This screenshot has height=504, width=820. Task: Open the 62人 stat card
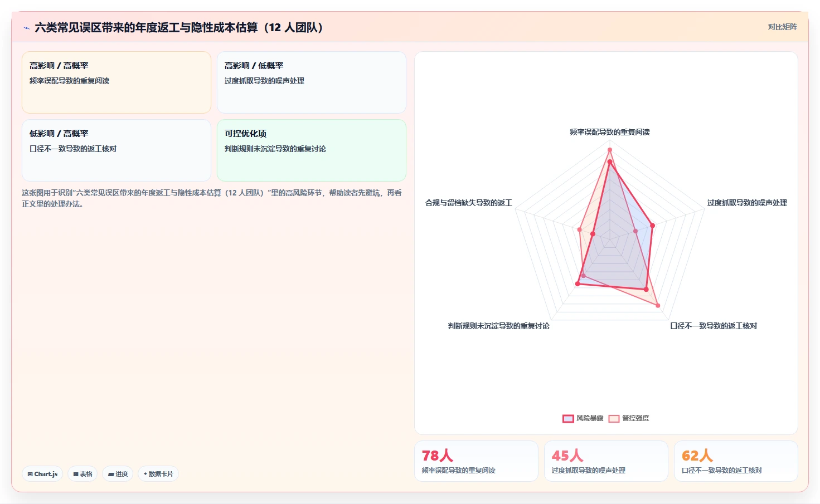coord(736,461)
